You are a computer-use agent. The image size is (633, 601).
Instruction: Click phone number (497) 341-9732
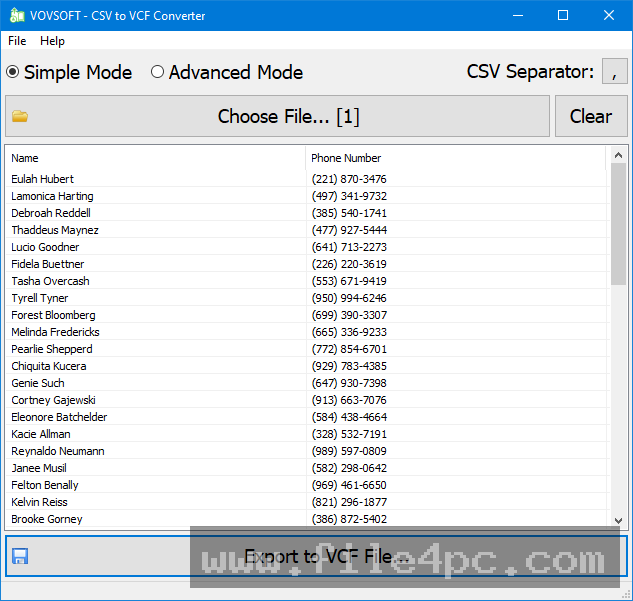tap(349, 196)
